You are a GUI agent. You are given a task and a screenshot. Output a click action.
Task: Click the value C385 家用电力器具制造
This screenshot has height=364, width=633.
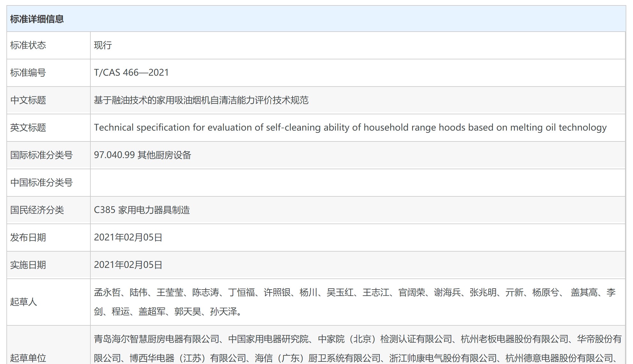tap(142, 210)
